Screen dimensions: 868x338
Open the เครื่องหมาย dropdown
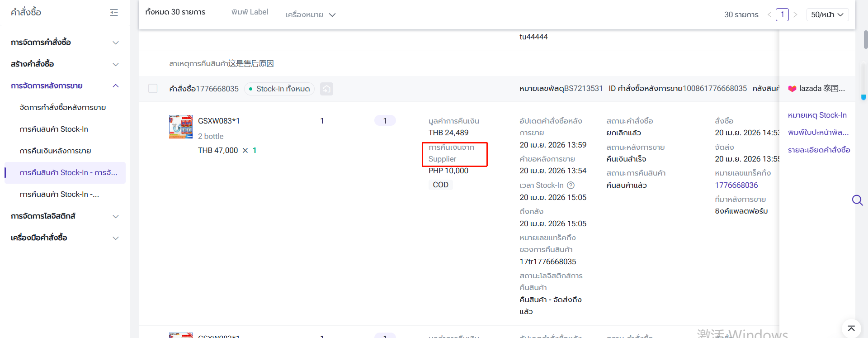(311, 15)
